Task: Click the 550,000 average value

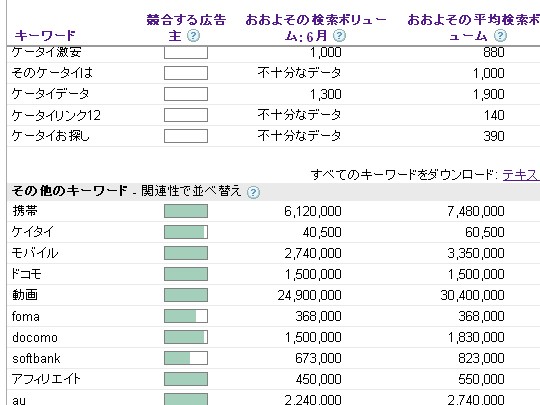Action: click(481, 379)
